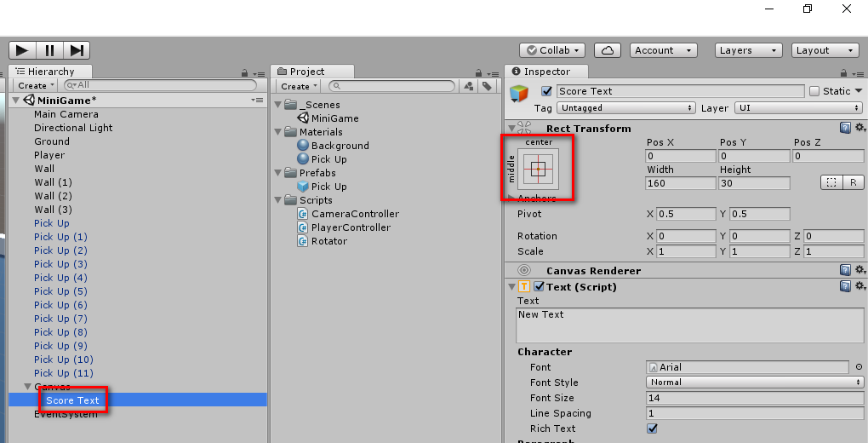This screenshot has height=443, width=868.
Task: Collapse the Scripts folder
Action: (278, 200)
